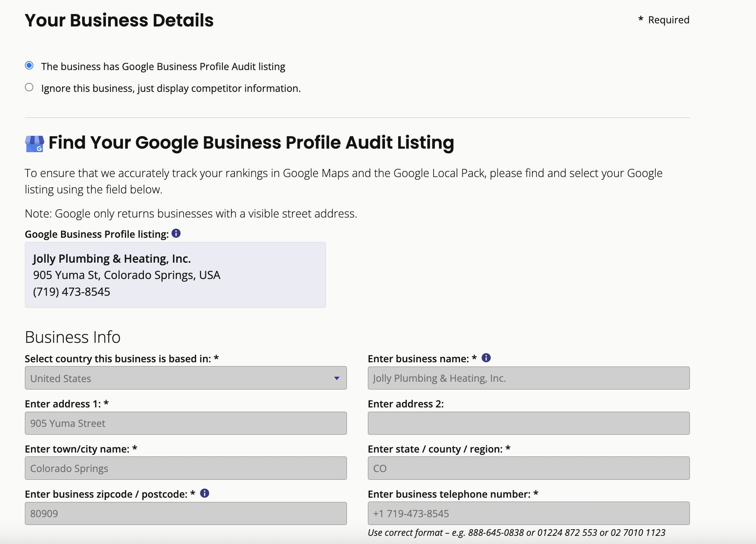Click the '905 Yuma St, Colorado Springs, USA' text
Viewport: 756px width, 544px height.
(x=127, y=275)
